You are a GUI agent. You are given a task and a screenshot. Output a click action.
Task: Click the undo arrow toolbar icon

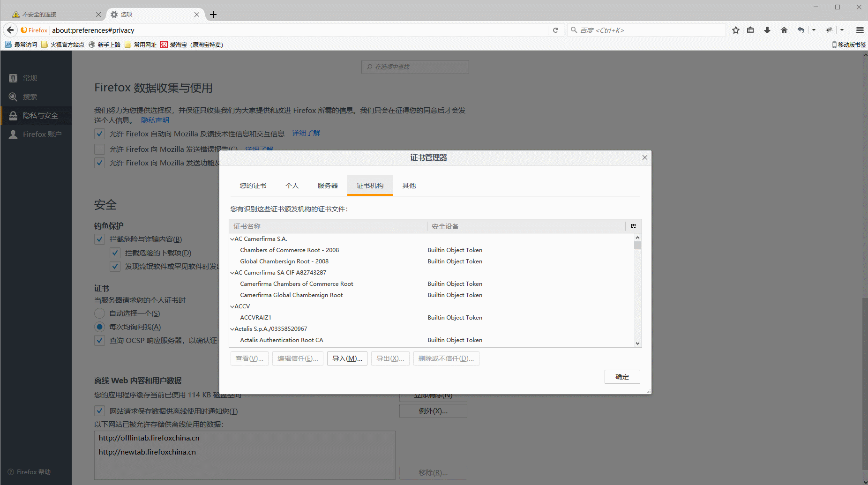tap(801, 30)
